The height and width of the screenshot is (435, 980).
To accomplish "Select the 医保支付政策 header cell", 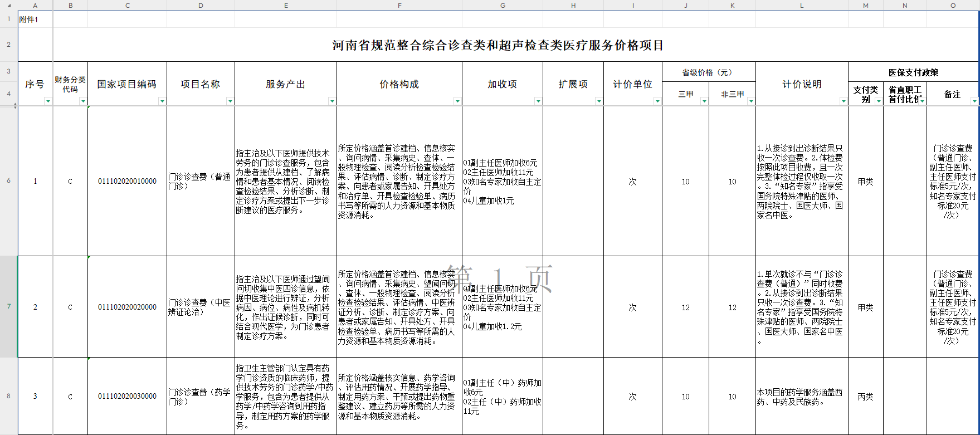I will pyautogui.click(x=913, y=72).
